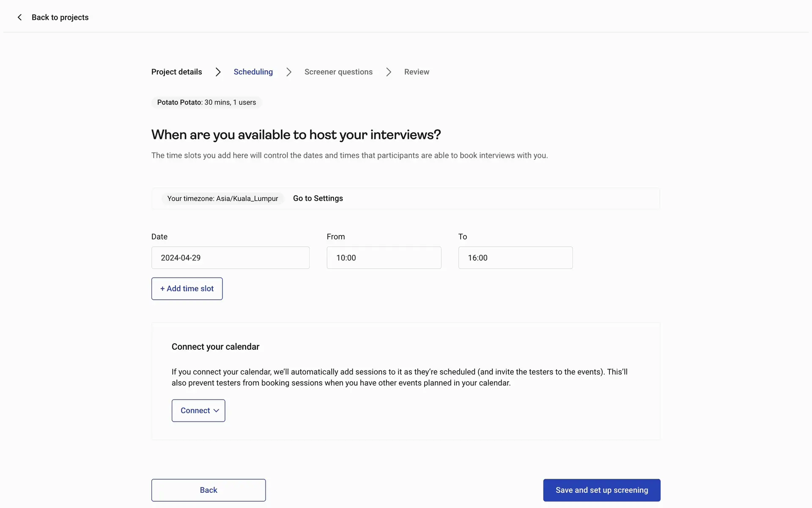The width and height of the screenshot is (812, 508).
Task: Click Save and set up screening
Action: point(601,490)
